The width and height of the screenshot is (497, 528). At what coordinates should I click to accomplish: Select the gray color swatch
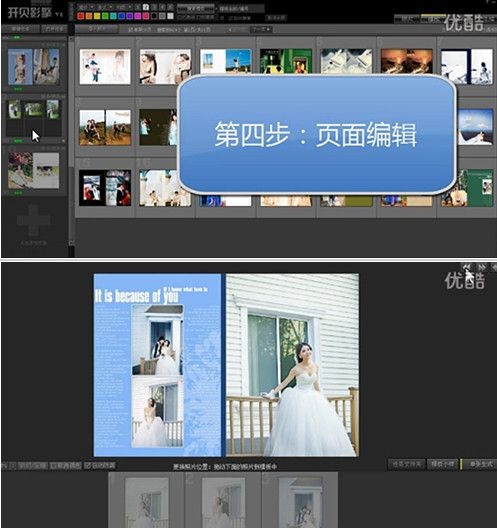click(x=162, y=16)
